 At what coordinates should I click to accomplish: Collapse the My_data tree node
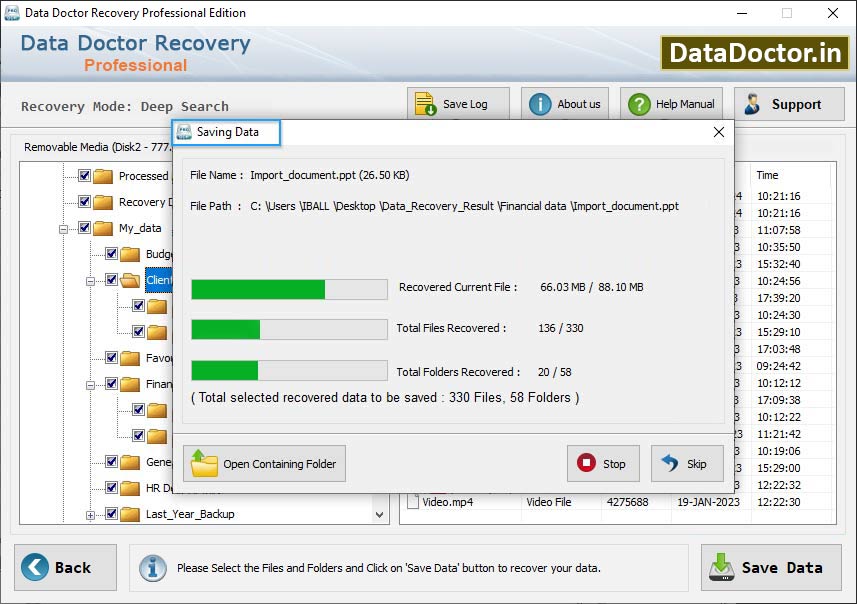(62, 227)
